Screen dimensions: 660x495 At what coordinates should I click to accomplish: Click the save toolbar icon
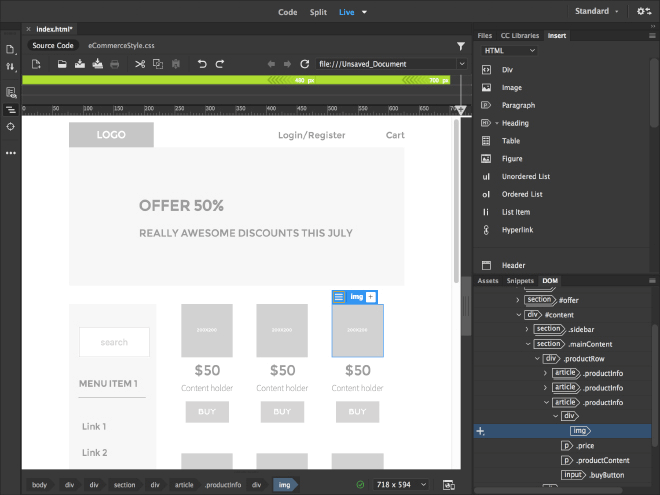pos(80,64)
